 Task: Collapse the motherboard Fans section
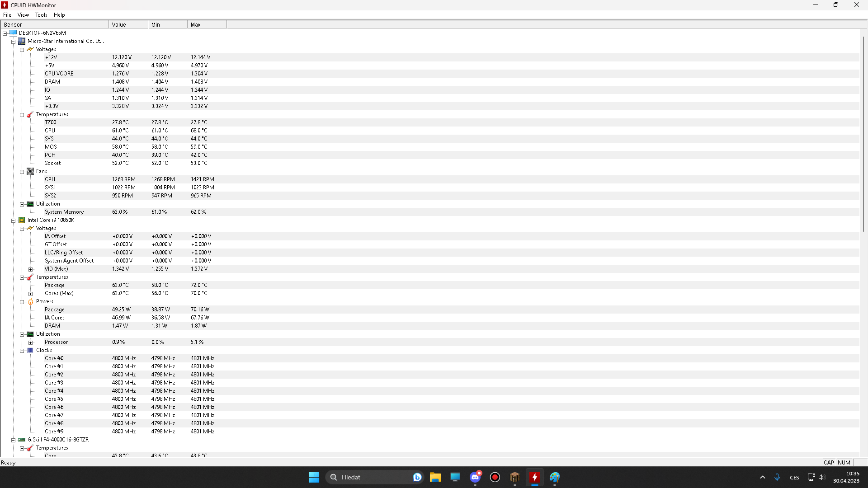(x=22, y=172)
